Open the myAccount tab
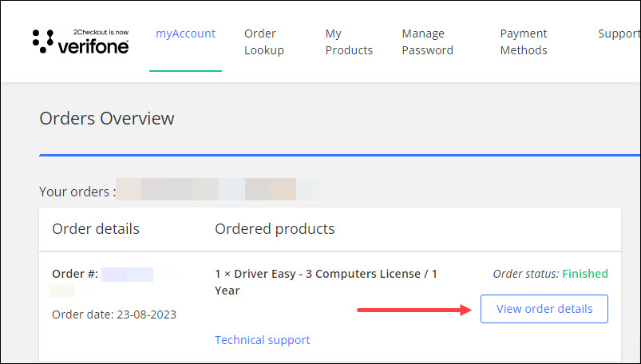The width and height of the screenshot is (641, 364). [x=185, y=34]
